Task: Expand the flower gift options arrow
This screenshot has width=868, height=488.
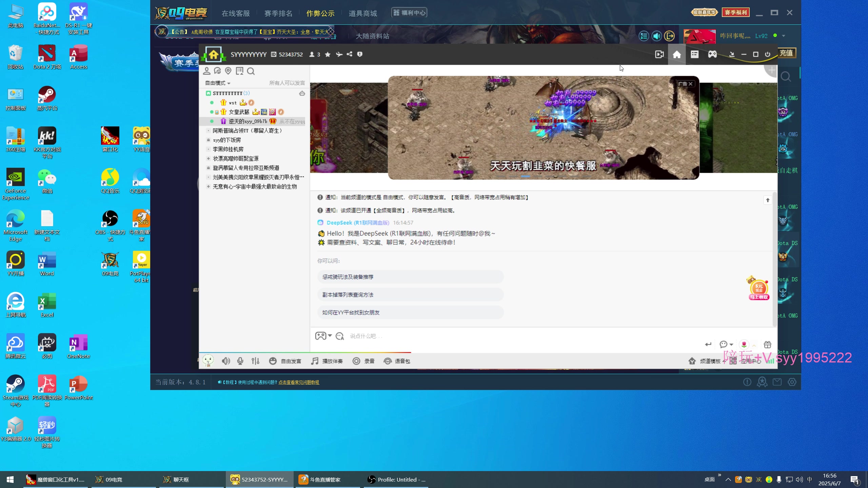Action: pos(754,345)
